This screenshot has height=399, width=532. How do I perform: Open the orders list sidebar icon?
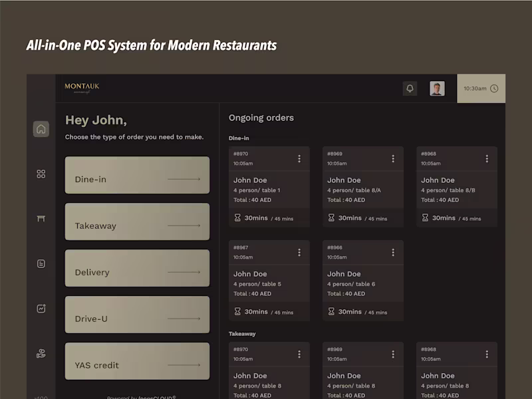click(x=41, y=263)
